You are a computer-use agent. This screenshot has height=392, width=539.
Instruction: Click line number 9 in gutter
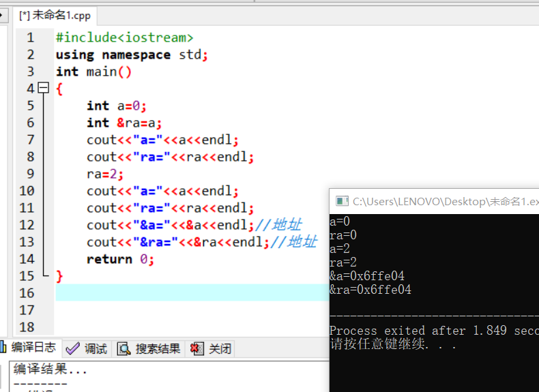pos(31,173)
